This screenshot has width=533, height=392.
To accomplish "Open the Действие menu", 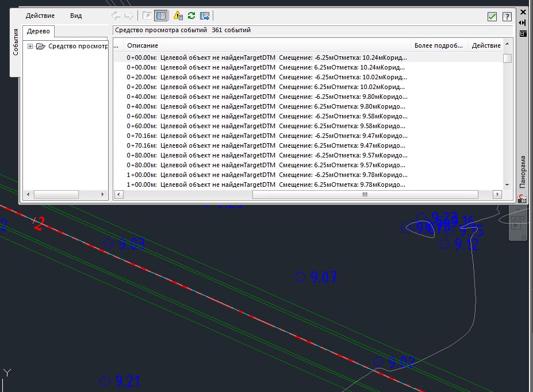I will click(40, 16).
